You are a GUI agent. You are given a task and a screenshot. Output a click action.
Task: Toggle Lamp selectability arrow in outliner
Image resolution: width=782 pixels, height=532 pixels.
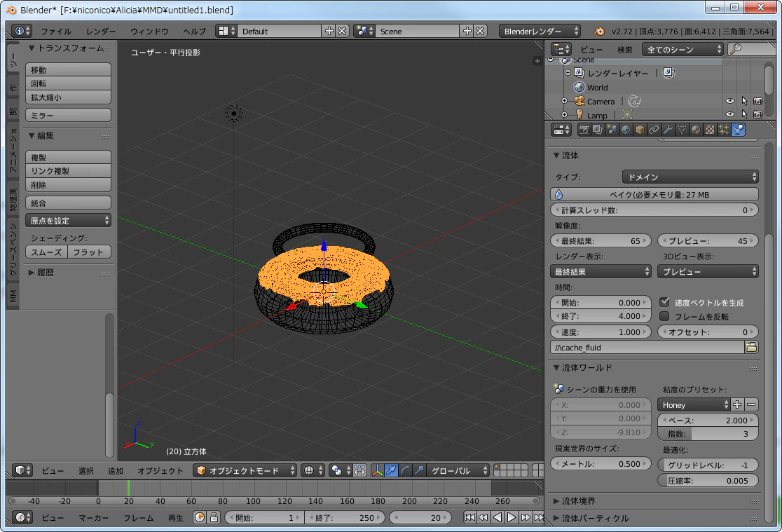(x=744, y=114)
